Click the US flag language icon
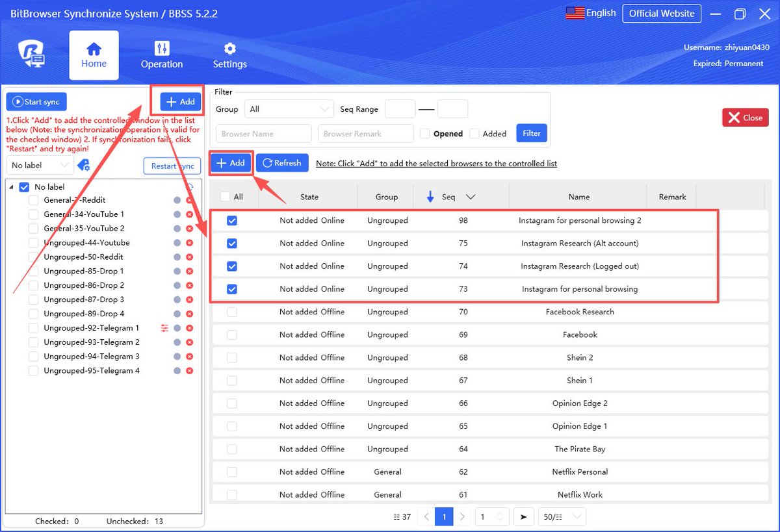780x532 pixels. click(575, 13)
